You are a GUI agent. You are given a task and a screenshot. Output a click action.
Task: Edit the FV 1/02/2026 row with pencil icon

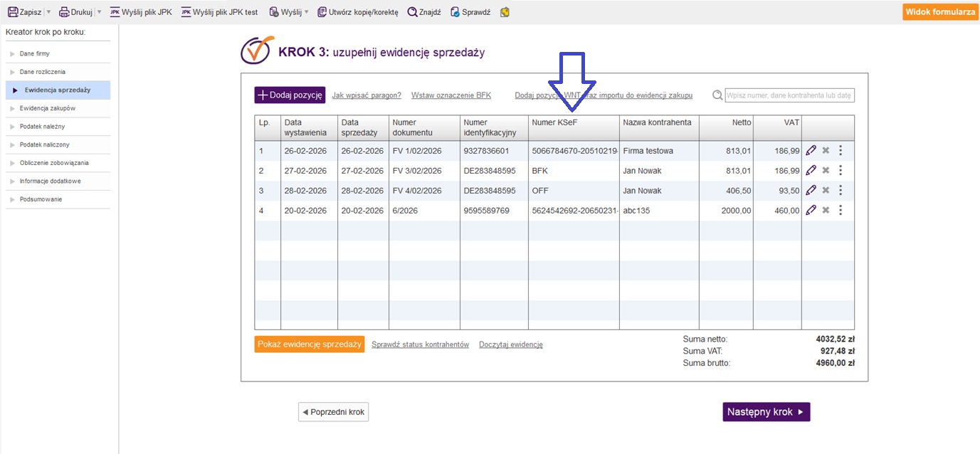(811, 151)
